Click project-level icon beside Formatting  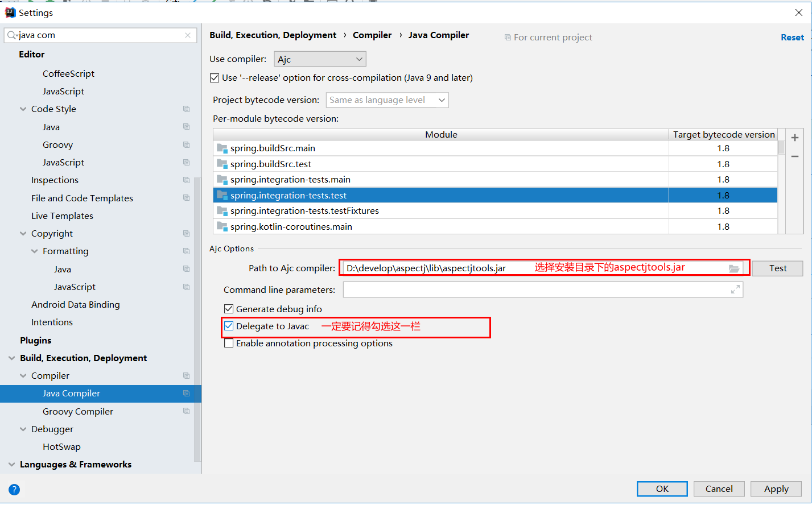pyautogui.click(x=186, y=251)
